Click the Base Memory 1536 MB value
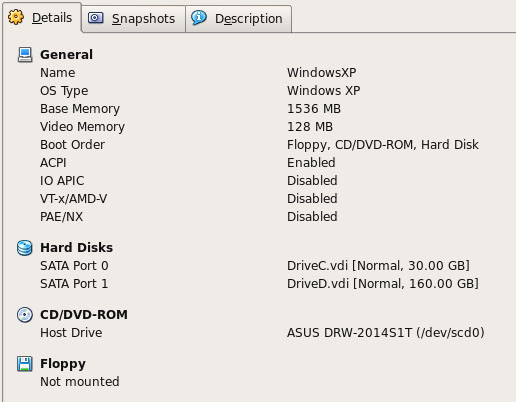Screen dimensions: 516x402 pyautogui.click(x=314, y=109)
